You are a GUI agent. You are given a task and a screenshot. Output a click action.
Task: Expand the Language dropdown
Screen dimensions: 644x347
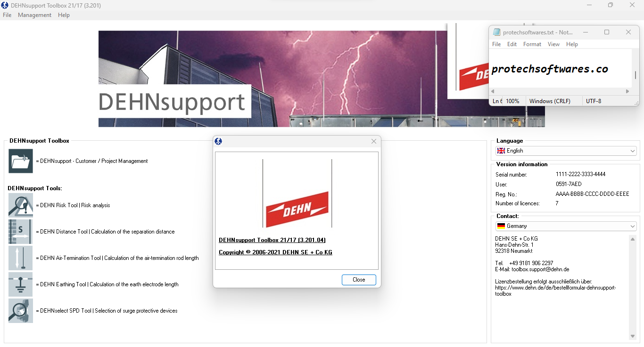633,151
